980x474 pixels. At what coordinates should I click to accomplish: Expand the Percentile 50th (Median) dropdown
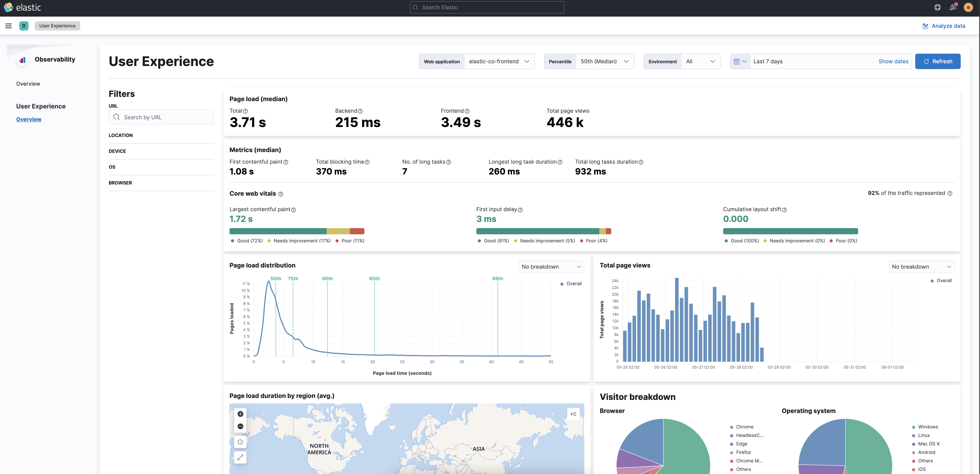coord(605,61)
